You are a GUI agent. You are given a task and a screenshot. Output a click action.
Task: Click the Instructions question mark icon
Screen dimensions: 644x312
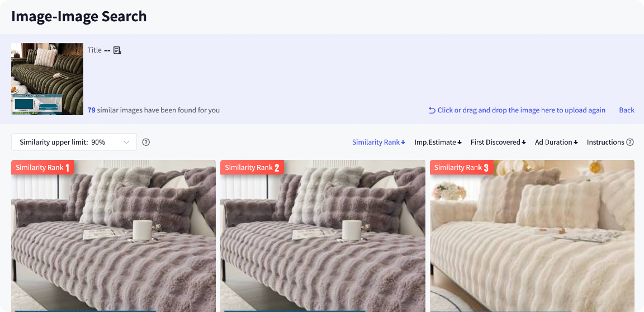pyautogui.click(x=630, y=142)
